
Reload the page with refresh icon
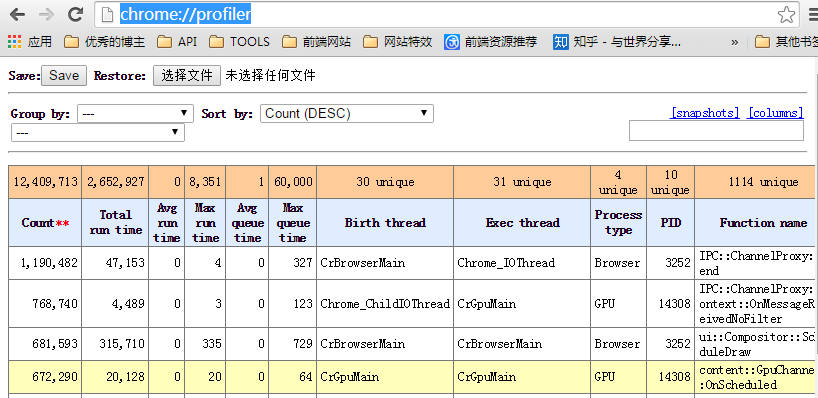76,15
